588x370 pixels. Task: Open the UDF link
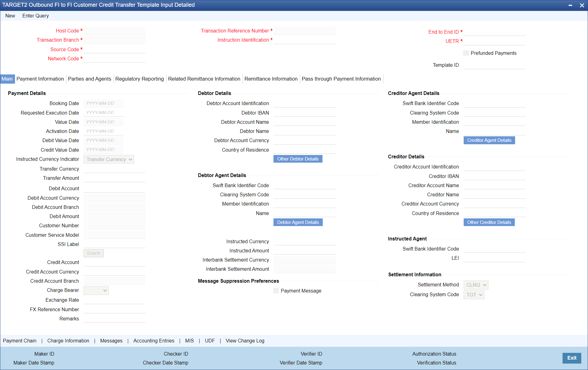pos(210,341)
